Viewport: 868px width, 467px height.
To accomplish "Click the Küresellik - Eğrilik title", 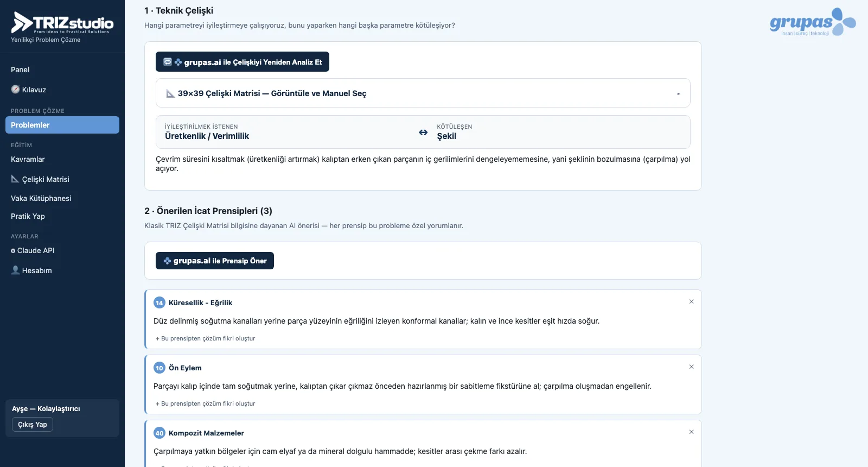I will coord(200,303).
